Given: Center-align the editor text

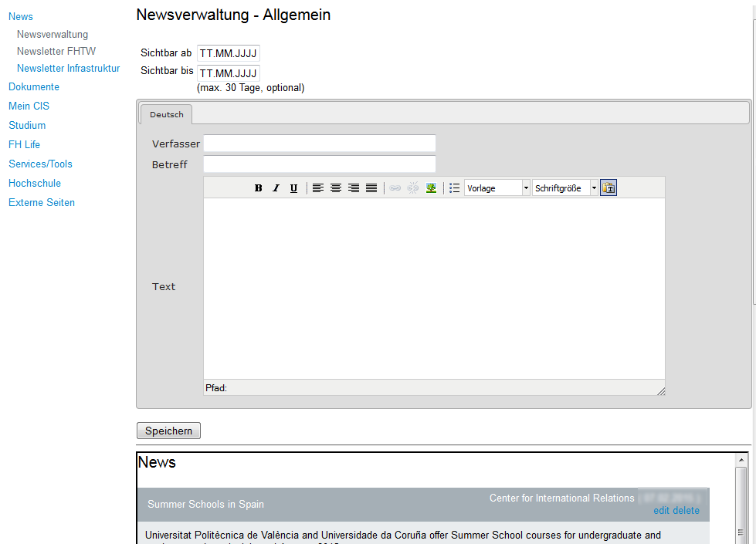Looking at the screenshot, I should coord(336,188).
